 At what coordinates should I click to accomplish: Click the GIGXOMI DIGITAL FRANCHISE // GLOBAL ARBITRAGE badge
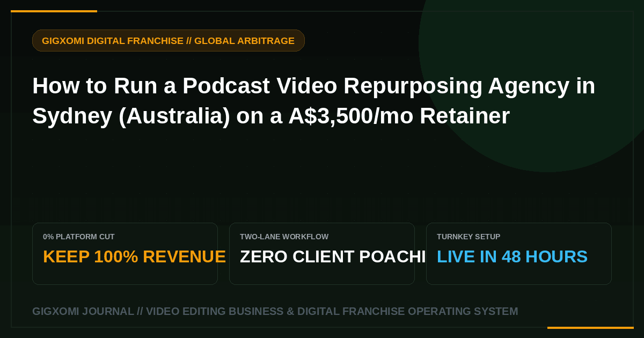pyautogui.click(x=169, y=41)
